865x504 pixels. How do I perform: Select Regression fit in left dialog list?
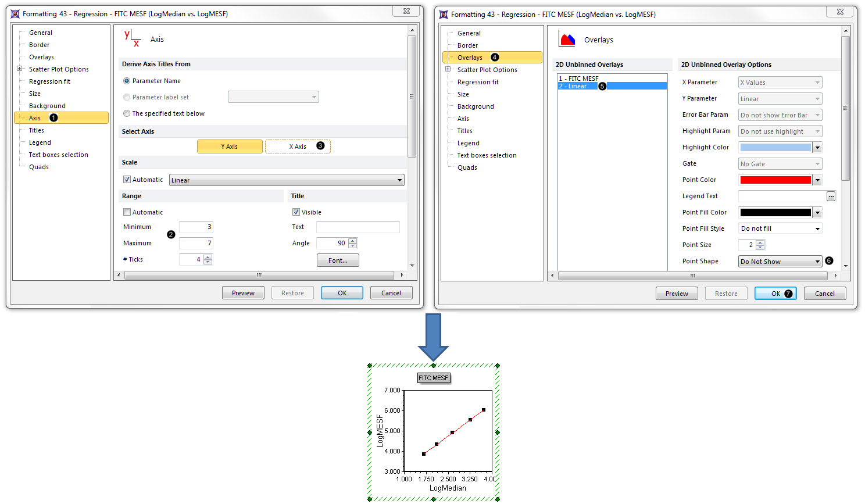[49, 81]
